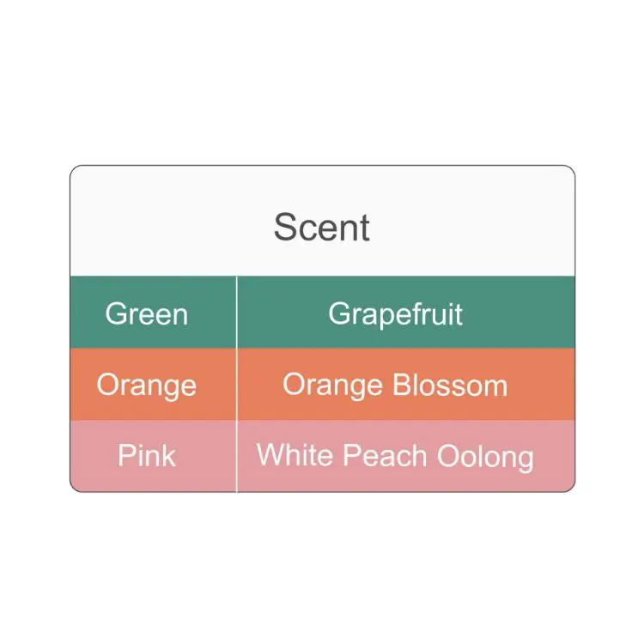Click empty green area left of "Grapefruit"
Viewport: 644px width, 644px height.
click(x=279, y=313)
